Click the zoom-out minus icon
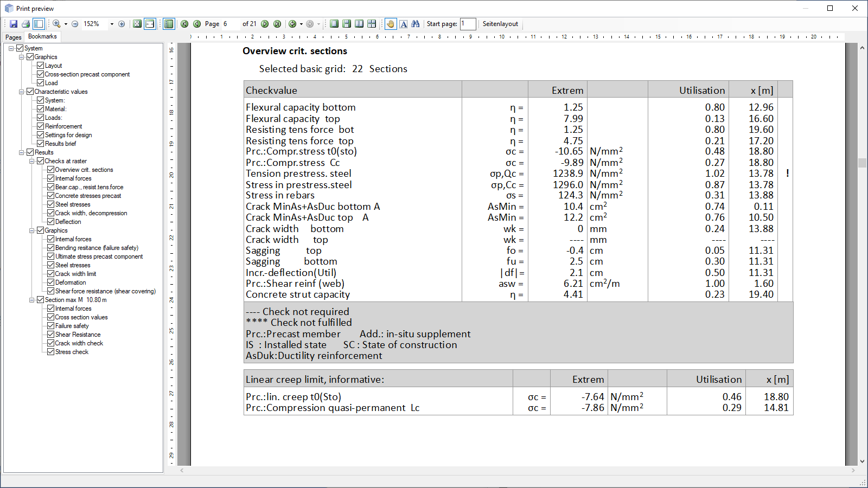This screenshot has height=488, width=868. (x=75, y=24)
